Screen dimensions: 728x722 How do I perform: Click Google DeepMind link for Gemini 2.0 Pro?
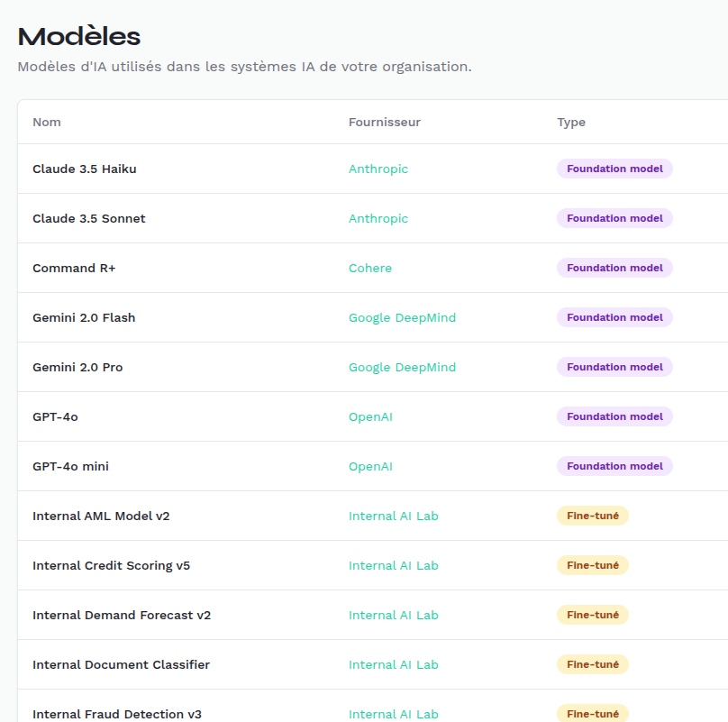[402, 367]
